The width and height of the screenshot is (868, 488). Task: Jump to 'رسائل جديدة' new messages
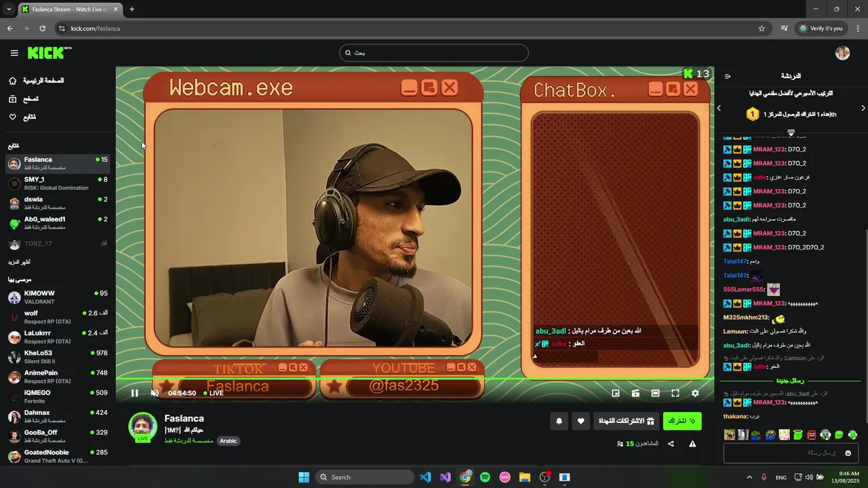[790, 381]
